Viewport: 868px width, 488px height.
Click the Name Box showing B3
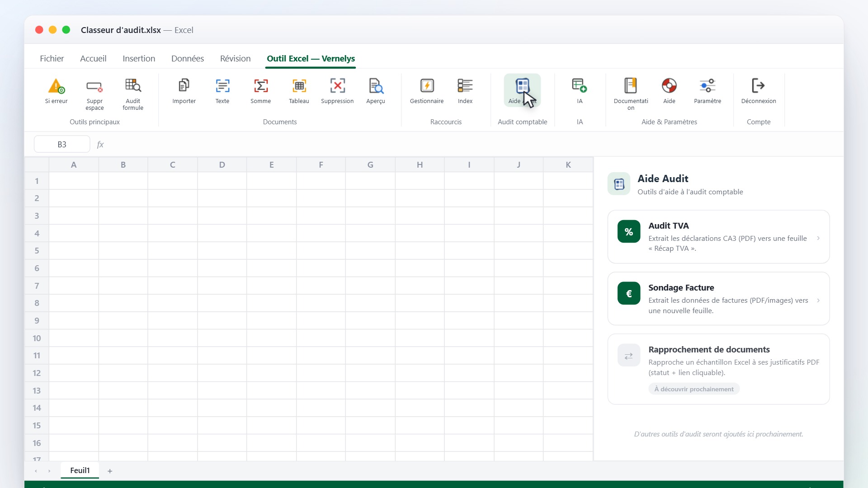62,145
